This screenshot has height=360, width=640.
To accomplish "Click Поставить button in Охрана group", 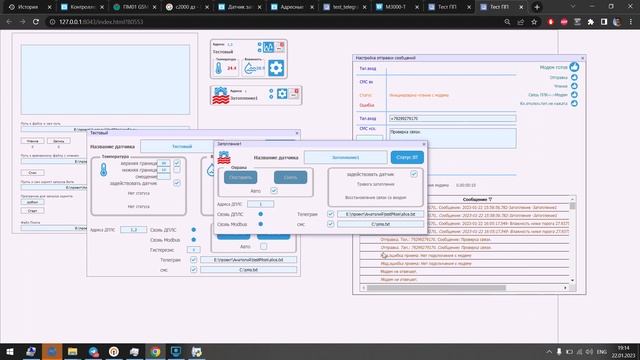I will point(240,177).
